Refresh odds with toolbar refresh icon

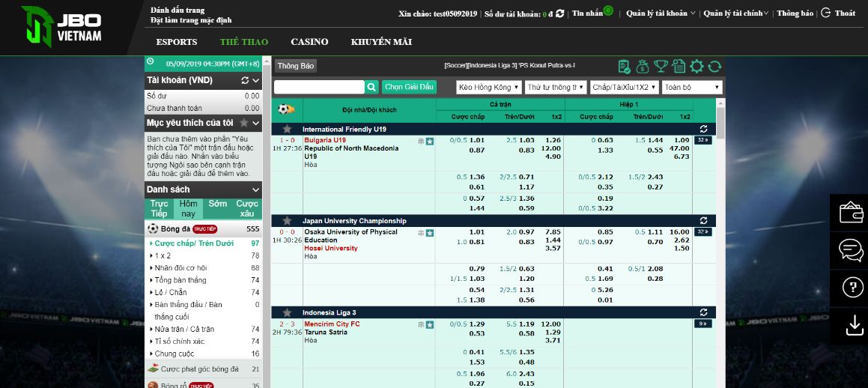click(x=714, y=67)
